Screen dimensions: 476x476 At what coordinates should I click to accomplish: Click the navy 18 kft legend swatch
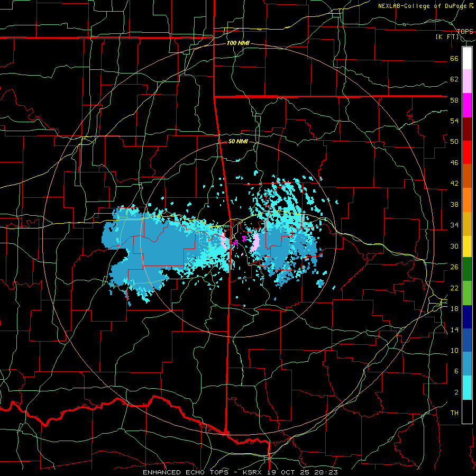click(x=467, y=317)
